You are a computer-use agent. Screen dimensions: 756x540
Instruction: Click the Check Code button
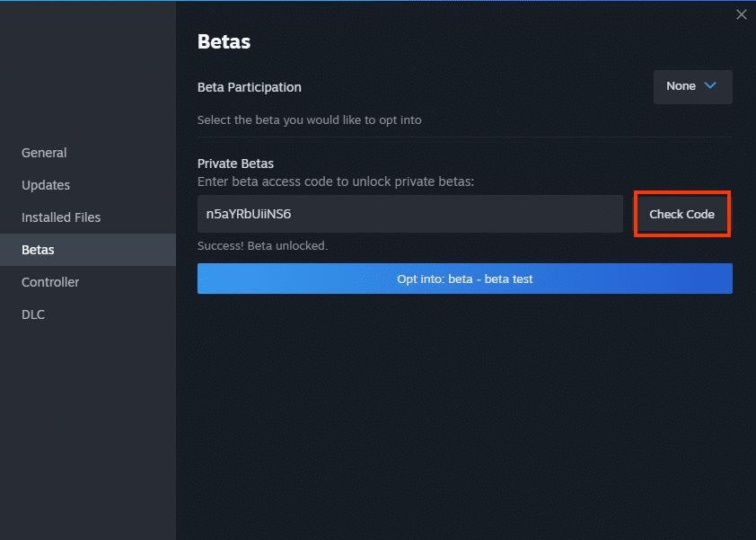click(x=681, y=214)
